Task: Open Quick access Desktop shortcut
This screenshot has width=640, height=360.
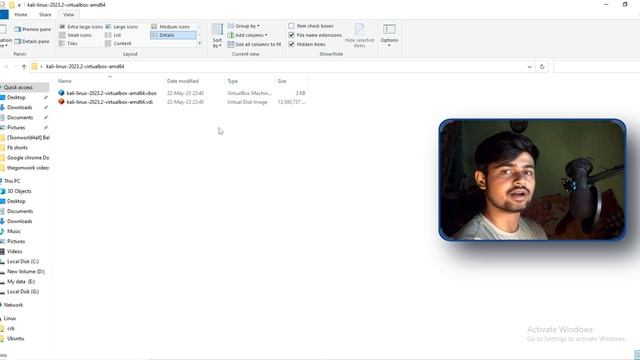Action: tap(16, 98)
